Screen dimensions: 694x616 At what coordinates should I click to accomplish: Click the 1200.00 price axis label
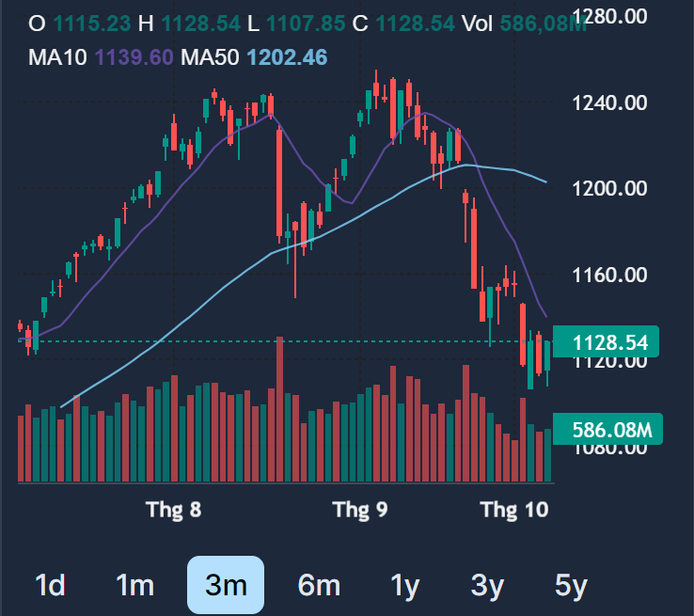(612, 188)
